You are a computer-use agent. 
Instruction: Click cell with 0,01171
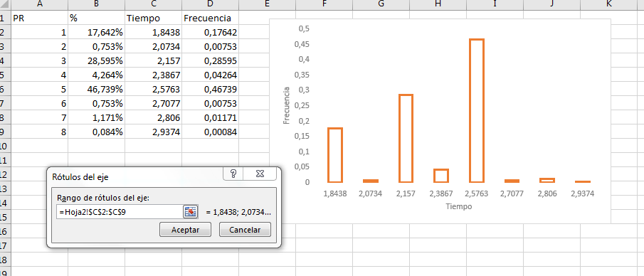click(x=211, y=118)
